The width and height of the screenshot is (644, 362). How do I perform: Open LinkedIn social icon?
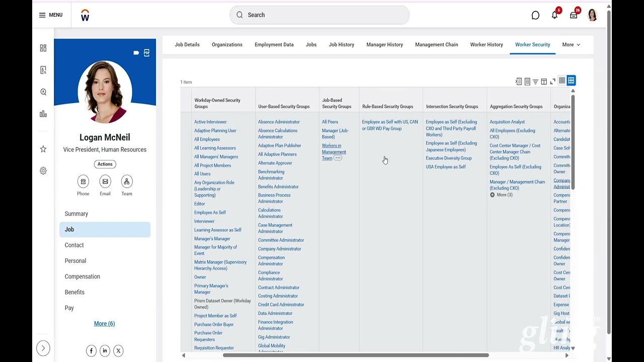(105, 350)
